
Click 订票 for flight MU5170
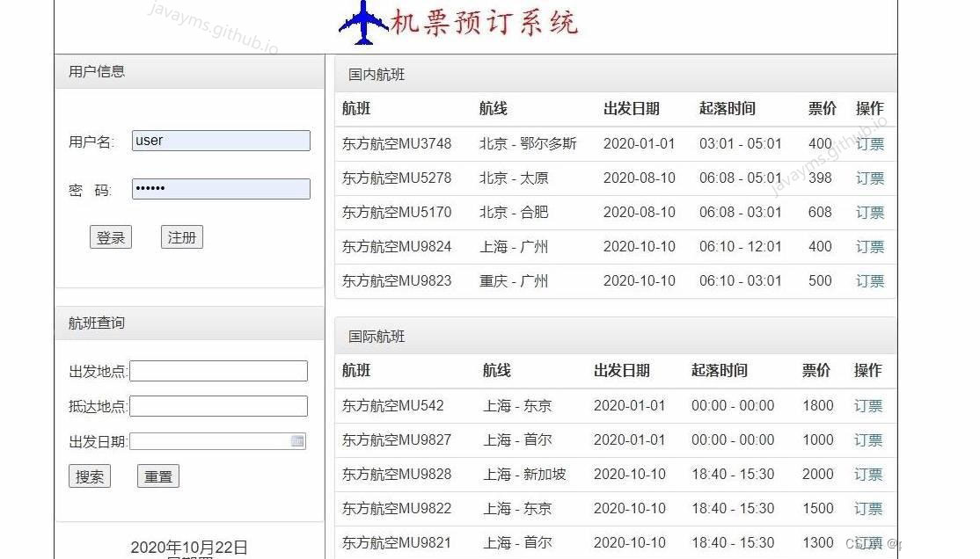(x=870, y=213)
